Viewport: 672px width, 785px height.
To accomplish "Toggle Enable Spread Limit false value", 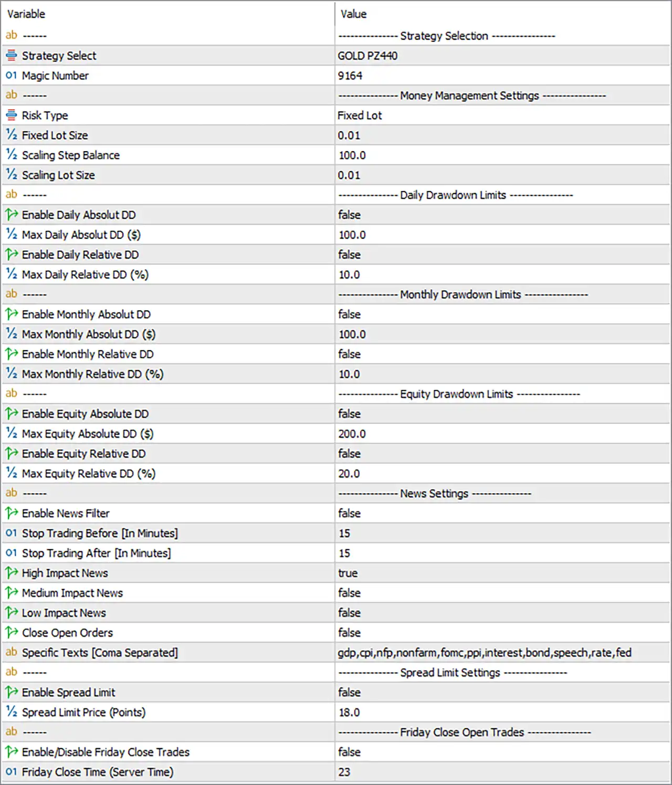I will click(502, 693).
